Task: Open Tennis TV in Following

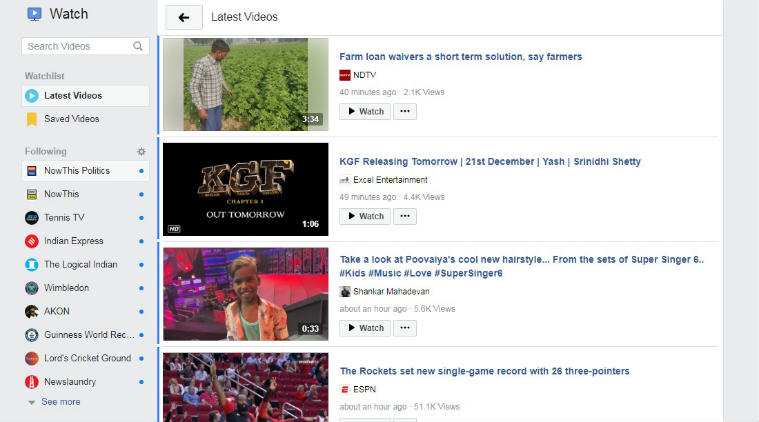Action: tap(85, 218)
